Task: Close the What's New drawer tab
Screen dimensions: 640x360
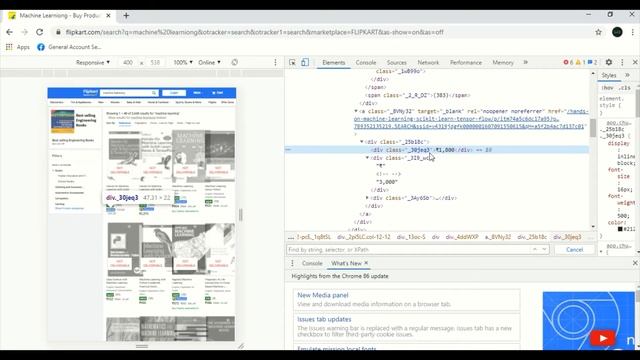Action: 366,263
